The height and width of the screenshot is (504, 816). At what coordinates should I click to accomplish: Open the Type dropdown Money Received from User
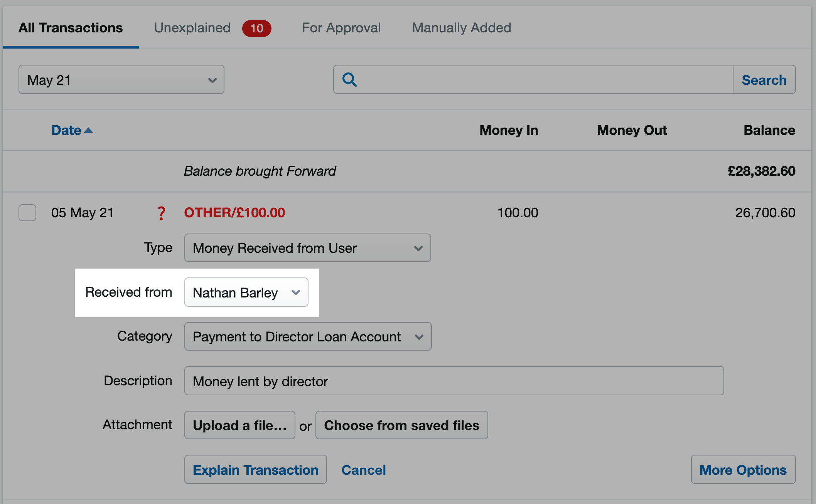(307, 248)
